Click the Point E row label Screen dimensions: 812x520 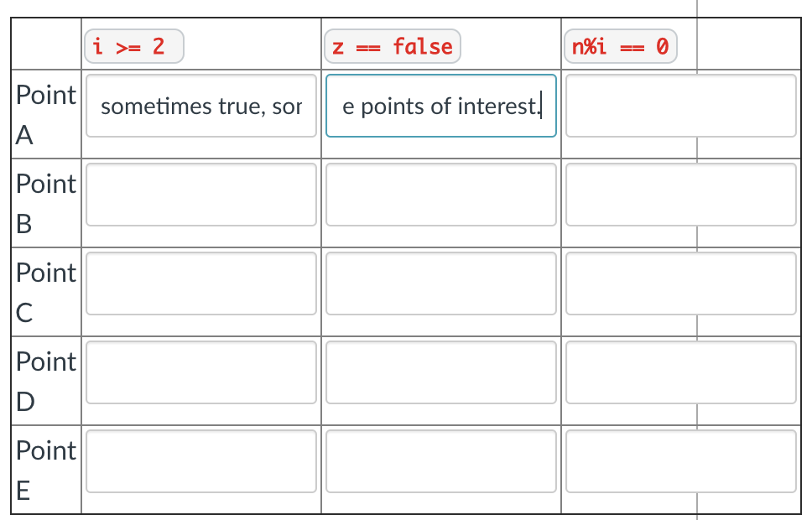pos(45,471)
